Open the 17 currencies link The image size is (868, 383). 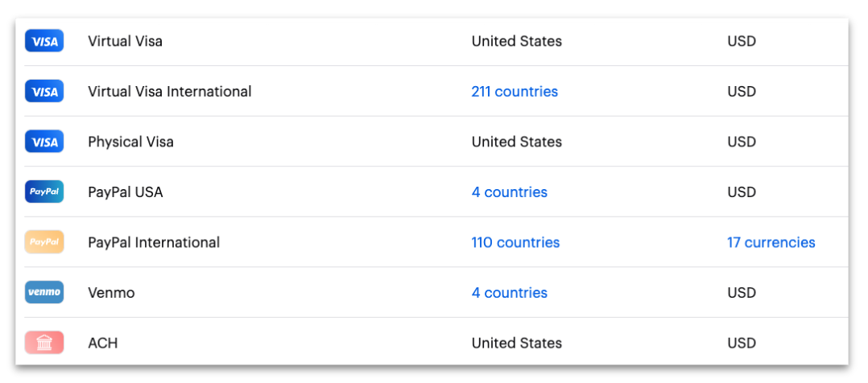[771, 242]
